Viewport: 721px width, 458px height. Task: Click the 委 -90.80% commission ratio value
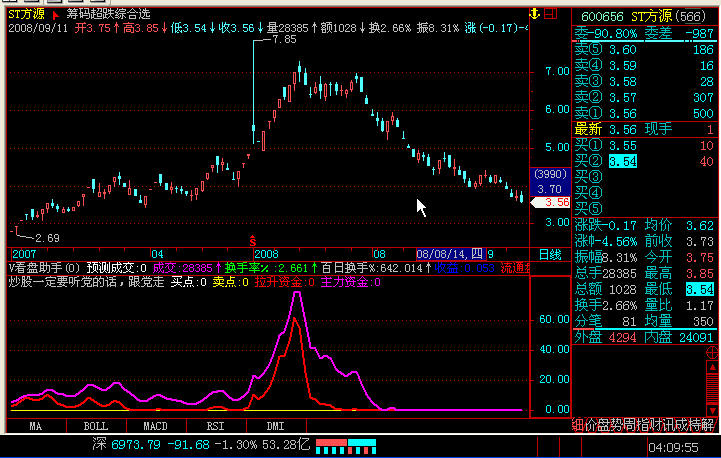(611, 34)
